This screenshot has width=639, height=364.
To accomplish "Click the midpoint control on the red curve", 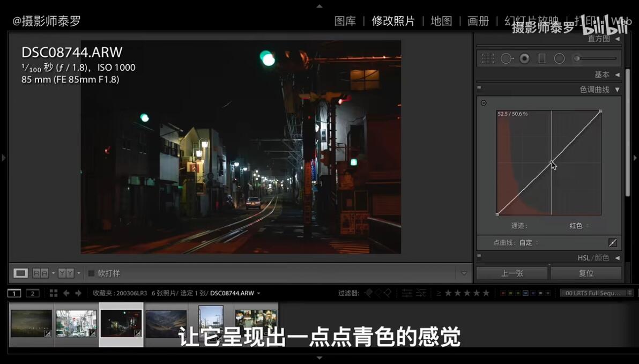I will pos(552,162).
